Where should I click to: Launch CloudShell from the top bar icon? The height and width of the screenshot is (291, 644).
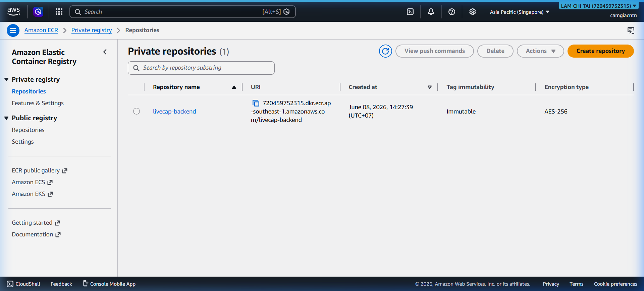click(410, 12)
